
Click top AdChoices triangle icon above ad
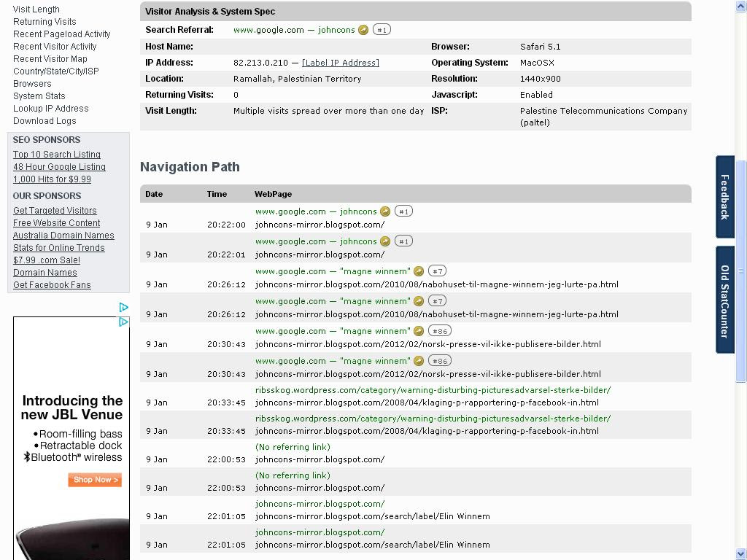123,307
